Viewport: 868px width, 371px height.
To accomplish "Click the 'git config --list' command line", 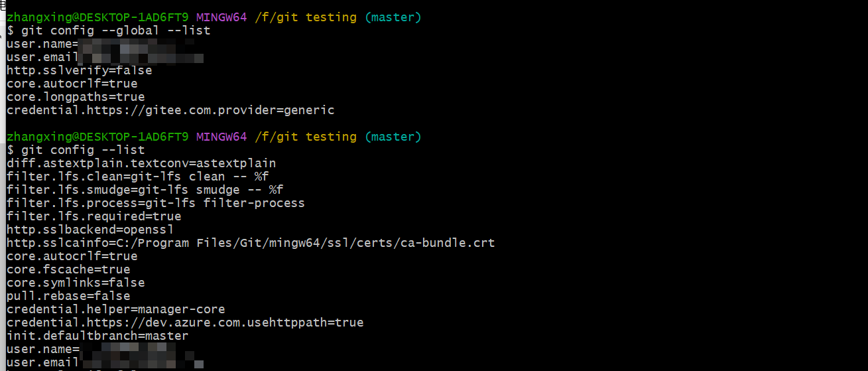I will [83, 150].
